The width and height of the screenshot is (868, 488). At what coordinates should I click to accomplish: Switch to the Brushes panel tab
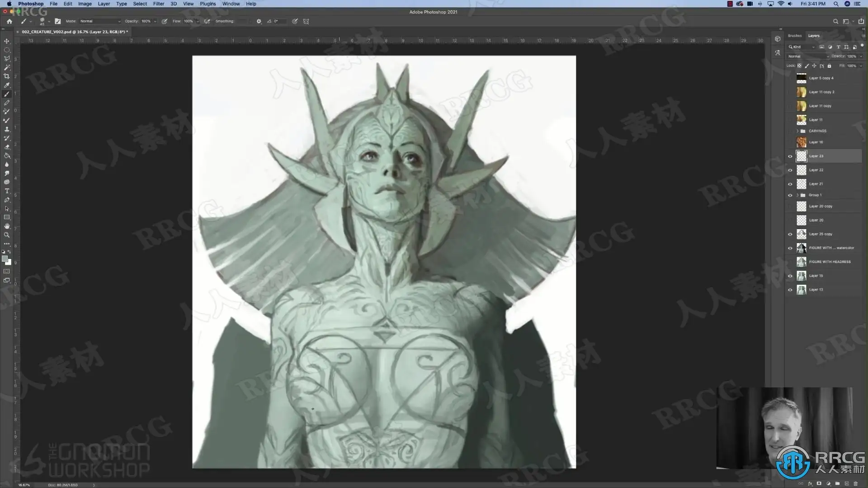pyautogui.click(x=794, y=36)
